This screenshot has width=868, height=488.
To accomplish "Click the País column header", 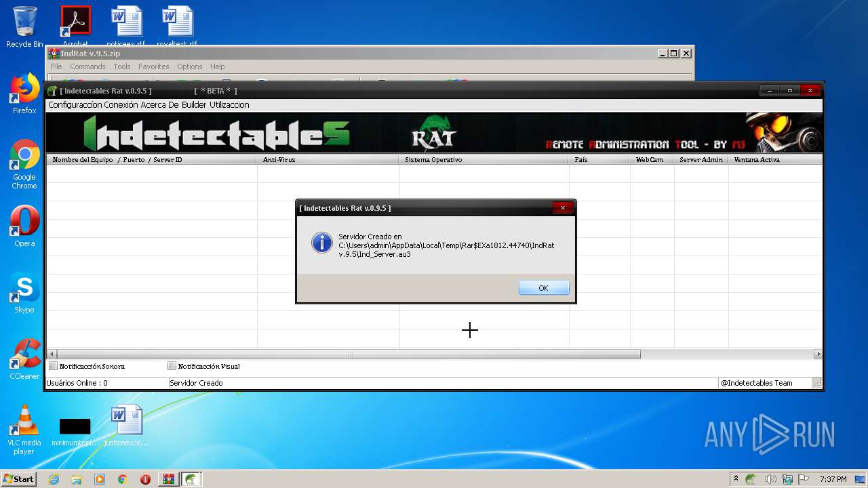I will point(599,160).
